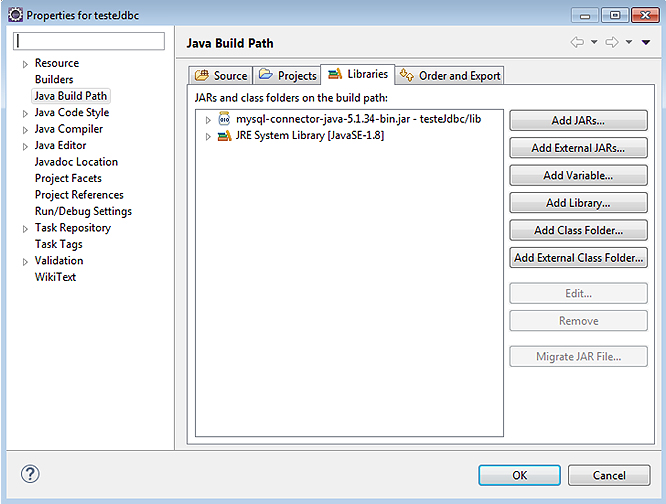Click the mysql-connector jar file icon
Image resolution: width=666 pixels, height=504 pixels.
(x=225, y=119)
